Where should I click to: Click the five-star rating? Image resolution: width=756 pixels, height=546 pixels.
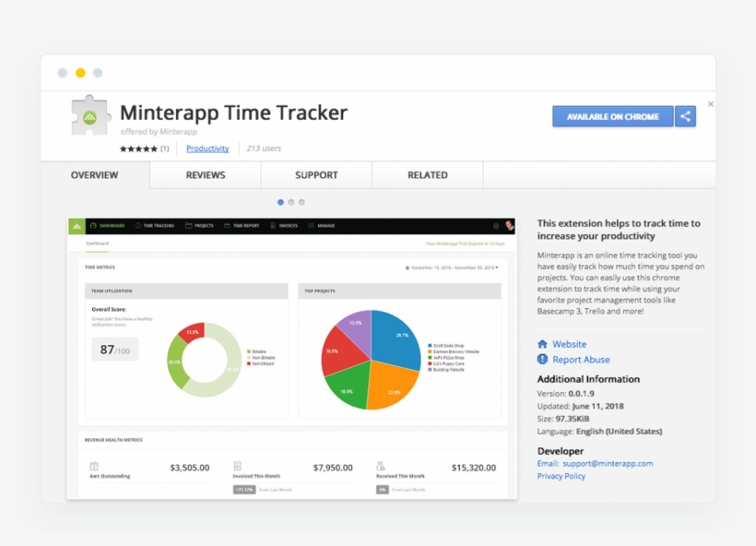pyautogui.click(x=138, y=148)
